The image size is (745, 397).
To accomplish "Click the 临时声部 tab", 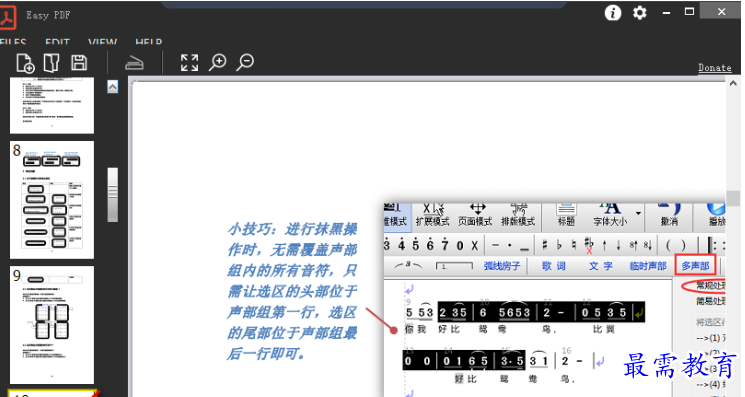I will (648, 266).
